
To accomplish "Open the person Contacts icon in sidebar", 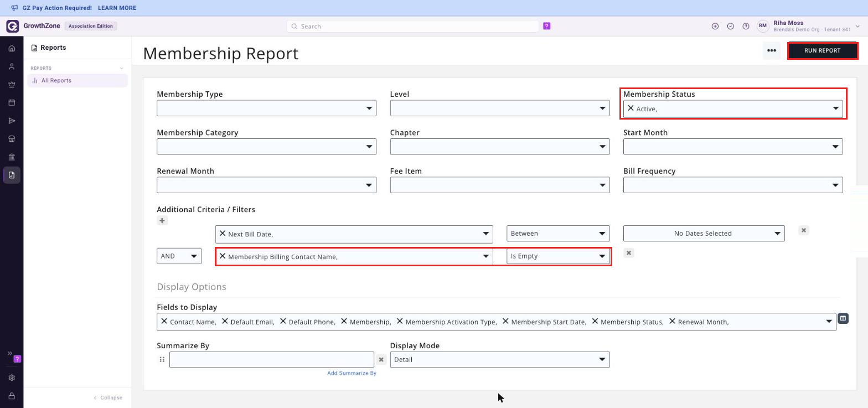I will click(x=12, y=66).
